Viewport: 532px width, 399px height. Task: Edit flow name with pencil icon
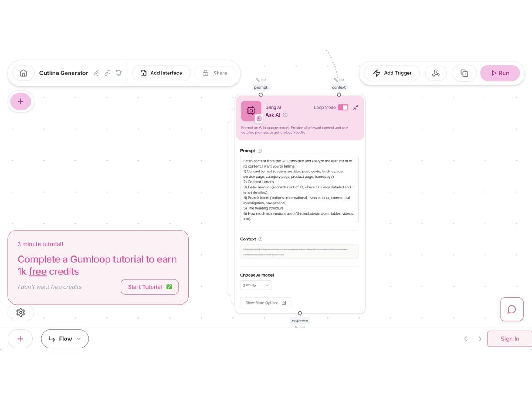coord(96,73)
